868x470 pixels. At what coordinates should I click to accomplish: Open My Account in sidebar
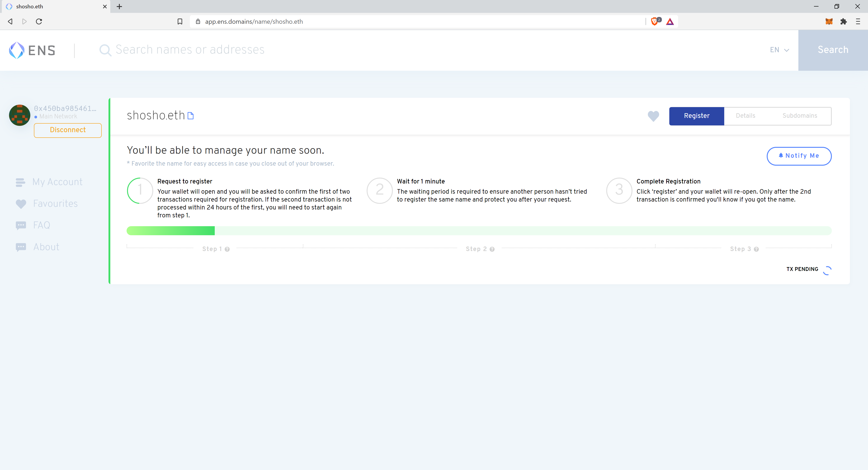click(49, 182)
